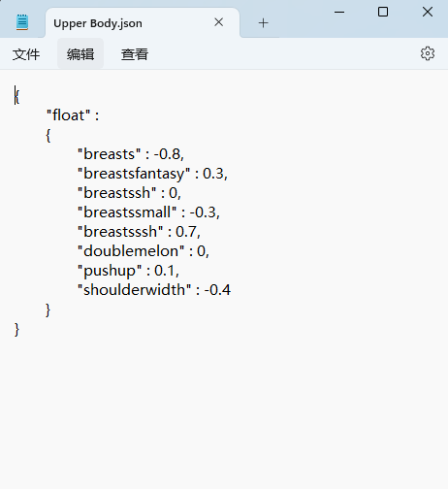Image resolution: width=448 pixels, height=489 pixels.
Task: Click the "pushup" value 0.1
Action: point(165,271)
